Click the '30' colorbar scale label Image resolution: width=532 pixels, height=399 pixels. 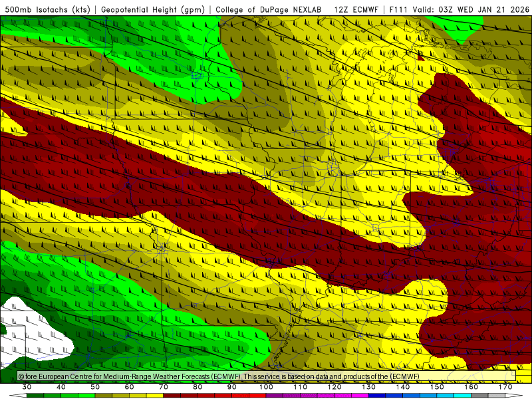[27, 387]
